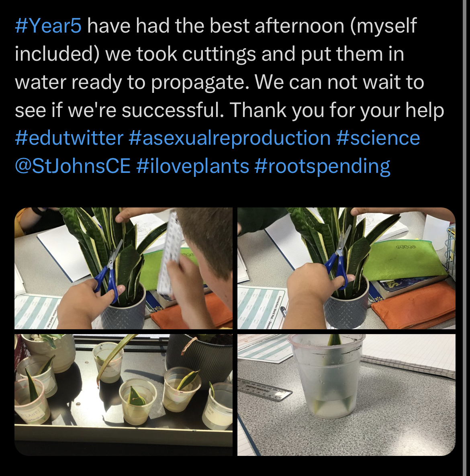Click the words "Thank you for your help"

(337, 110)
